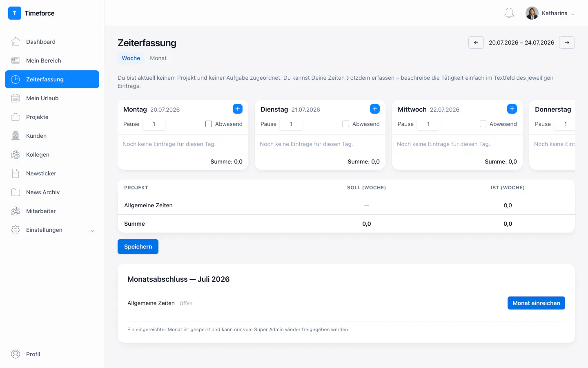Select the Allgemeine Zeiten table row label

(148, 205)
